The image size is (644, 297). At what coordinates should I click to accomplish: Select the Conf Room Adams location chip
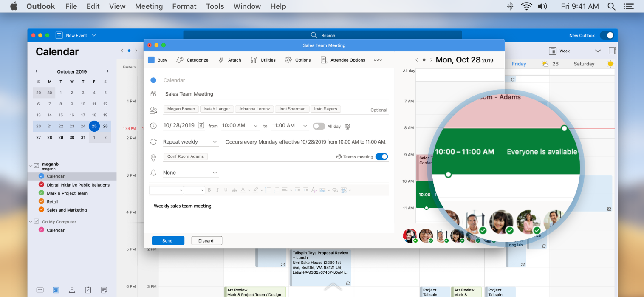(186, 156)
